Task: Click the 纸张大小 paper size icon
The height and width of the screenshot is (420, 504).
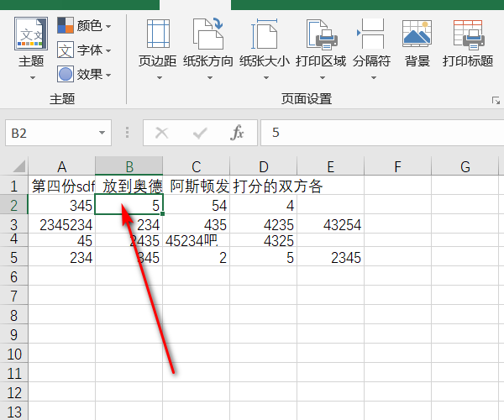Action: click(x=265, y=34)
